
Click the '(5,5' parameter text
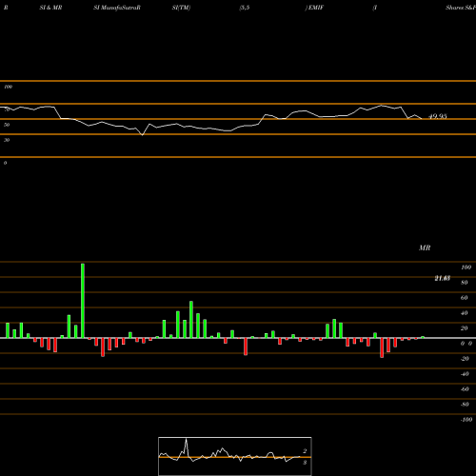point(245,8)
